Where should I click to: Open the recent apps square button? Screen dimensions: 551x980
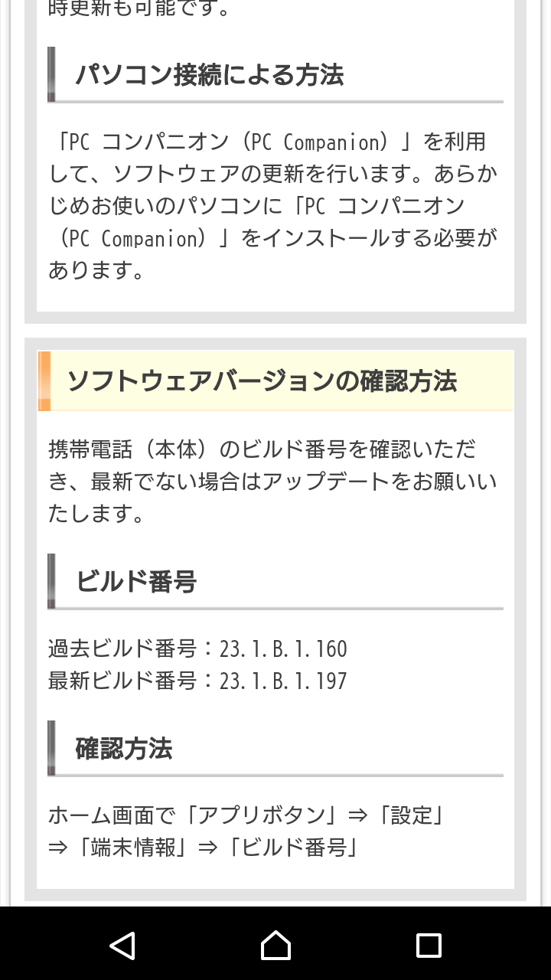(x=429, y=946)
